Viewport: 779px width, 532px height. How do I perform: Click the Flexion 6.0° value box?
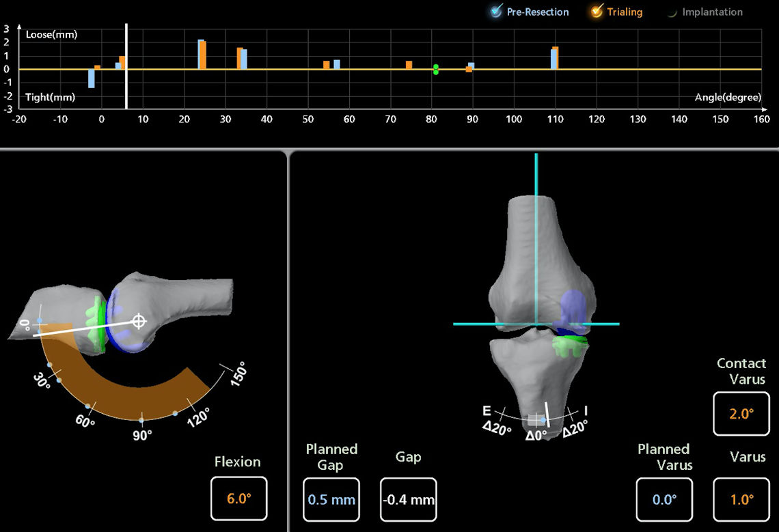[238, 499]
